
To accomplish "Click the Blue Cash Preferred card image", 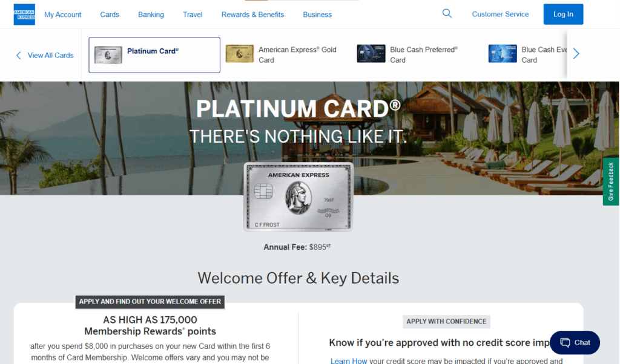I will click(x=371, y=54).
